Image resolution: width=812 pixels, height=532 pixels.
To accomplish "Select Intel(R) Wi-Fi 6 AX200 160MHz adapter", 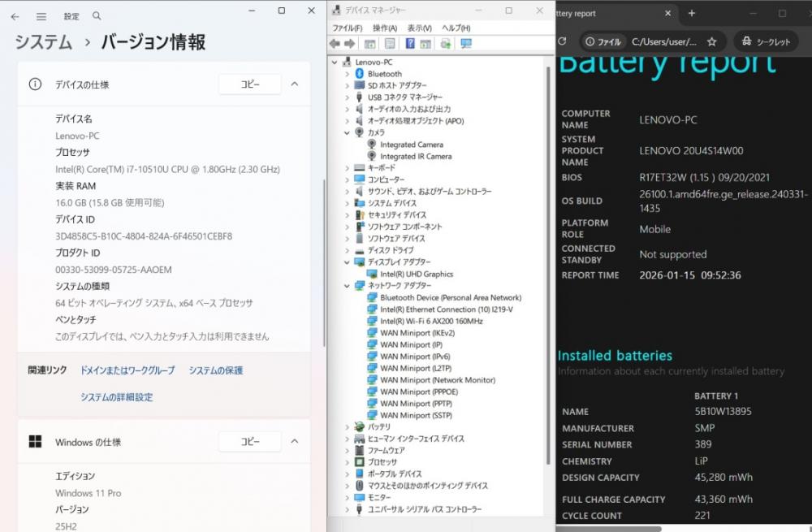I will point(431,321).
